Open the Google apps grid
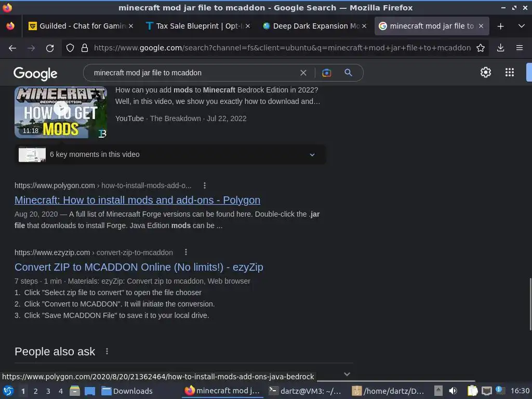 pyautogui.click(x=510, y=72)
